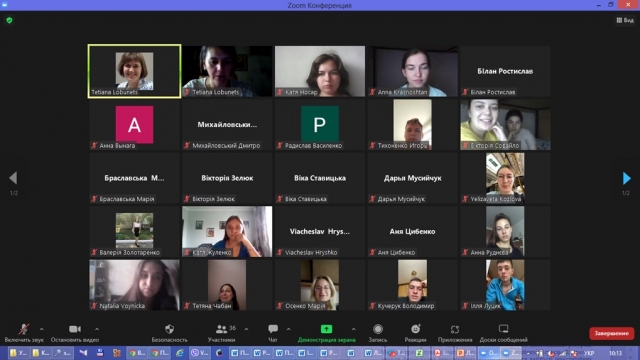The image size is (640, 360).
Task: Expand video options arrow beside Остановить видео
Action: [97, 329]
